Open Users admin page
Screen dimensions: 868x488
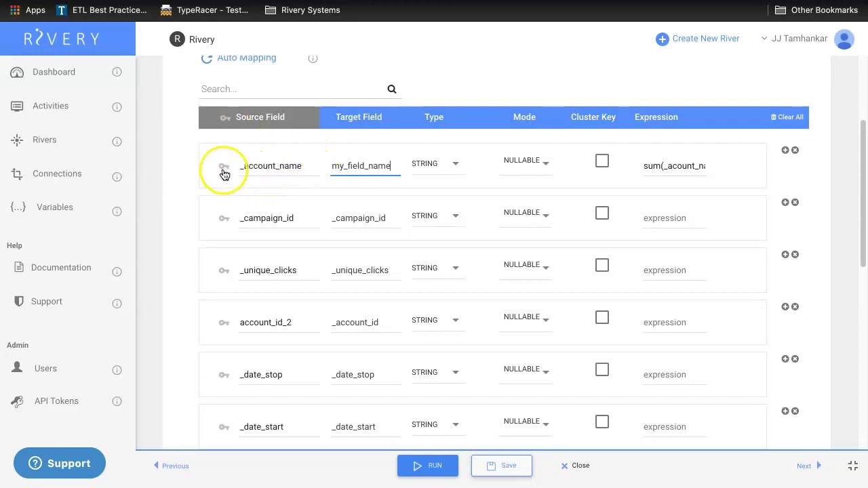[45, 368]
